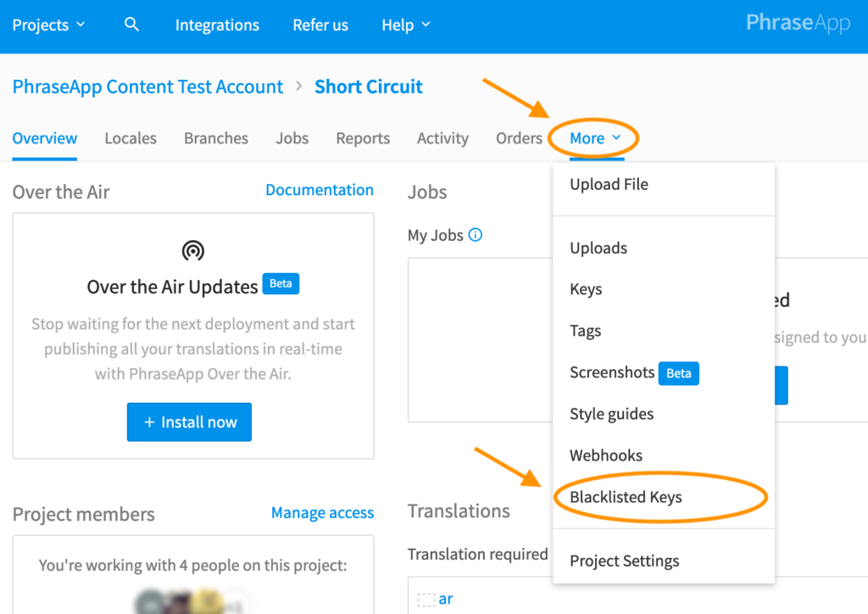This screenshot has height=614, width=868.
Task: Click the Over the Air broadcast icon
Action: 193,251
